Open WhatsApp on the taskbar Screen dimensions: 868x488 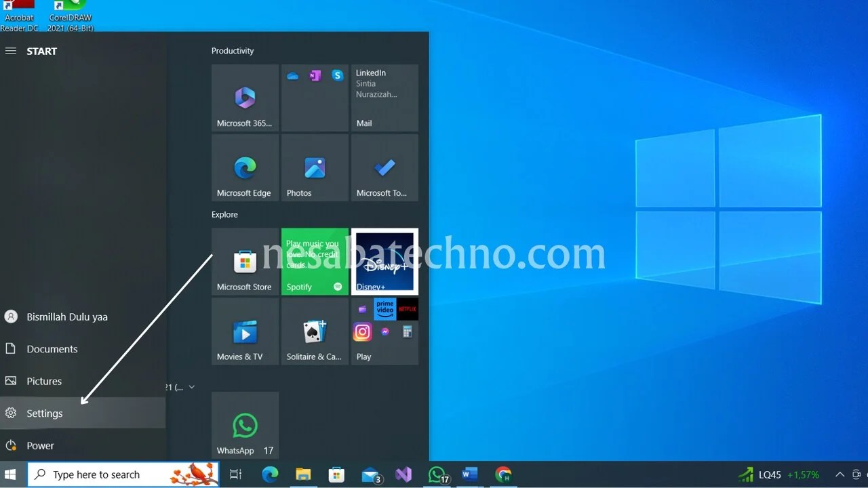point(437,474)
